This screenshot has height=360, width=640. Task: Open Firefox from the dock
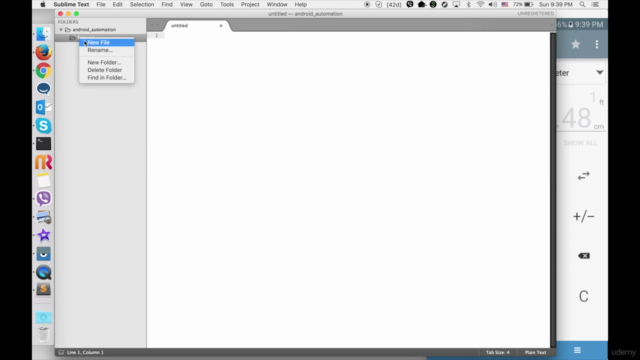(43, 52)
